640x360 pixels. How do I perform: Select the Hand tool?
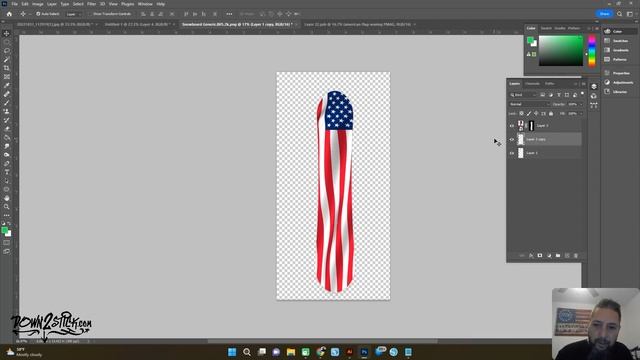pos(7,198)
